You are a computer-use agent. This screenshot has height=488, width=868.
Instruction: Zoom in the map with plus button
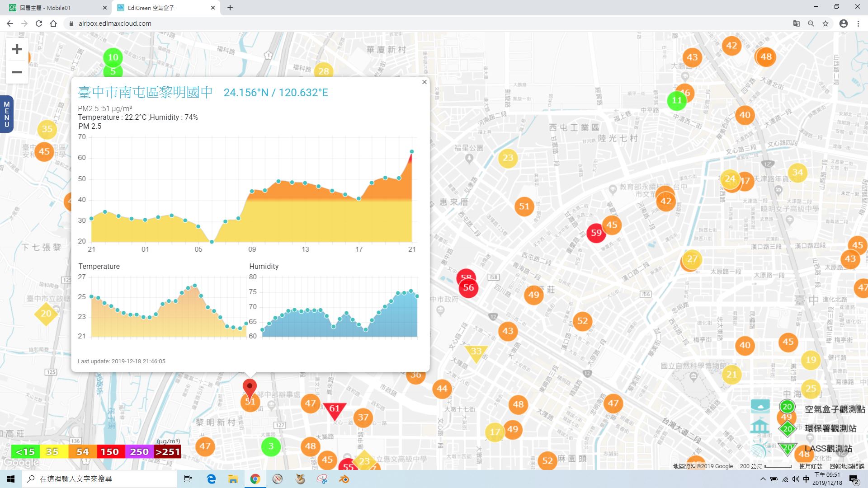click(17, 49)
